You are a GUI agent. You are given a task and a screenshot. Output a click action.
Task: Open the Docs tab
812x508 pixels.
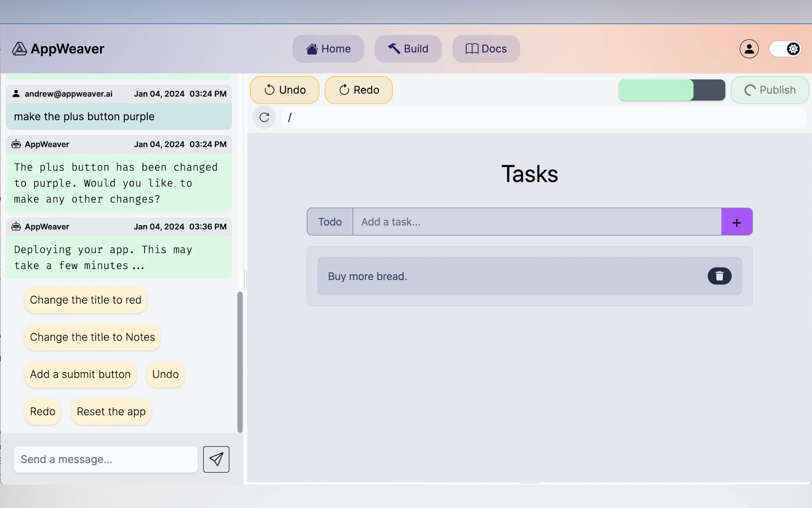(x=486, y=49)
